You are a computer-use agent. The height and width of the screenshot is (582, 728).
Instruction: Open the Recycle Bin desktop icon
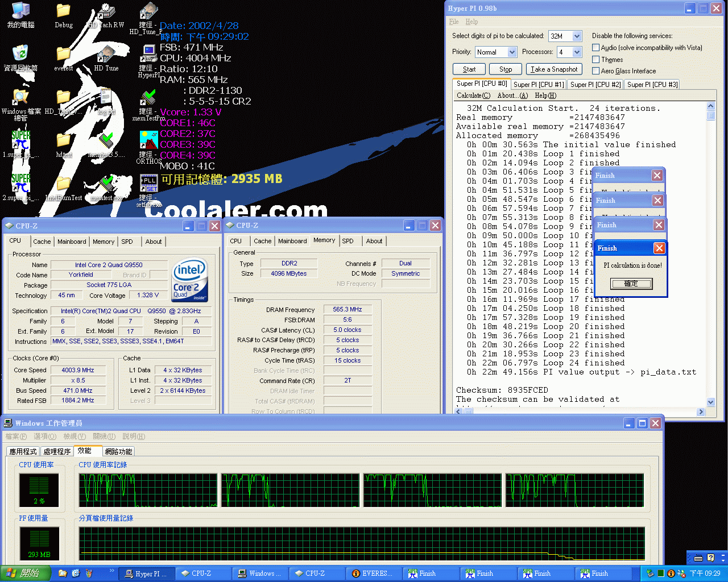(20, 55)
